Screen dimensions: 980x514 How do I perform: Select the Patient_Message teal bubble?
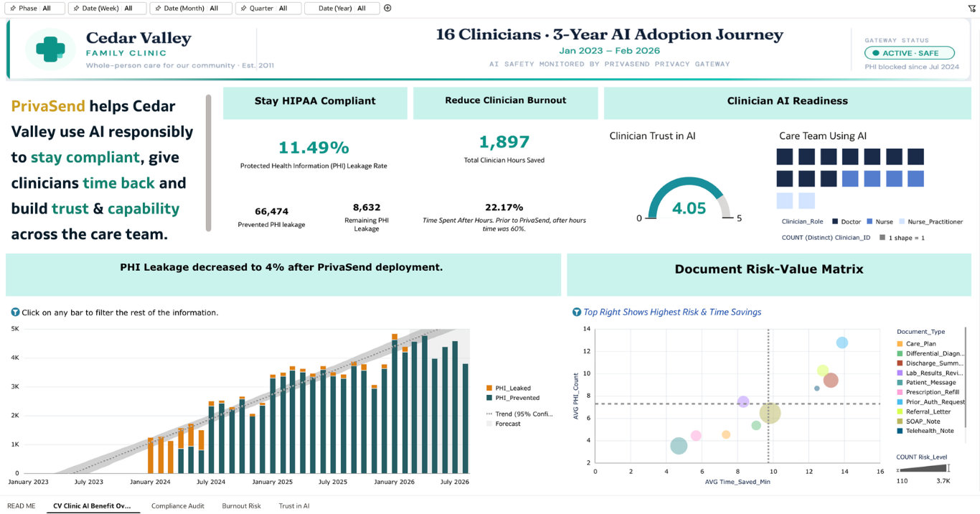(x=679, y=446)
